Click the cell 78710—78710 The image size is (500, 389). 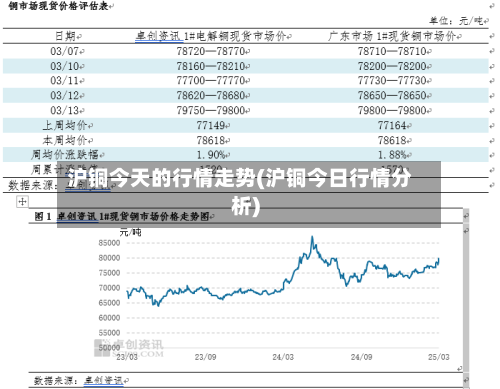tap(392, 51)
